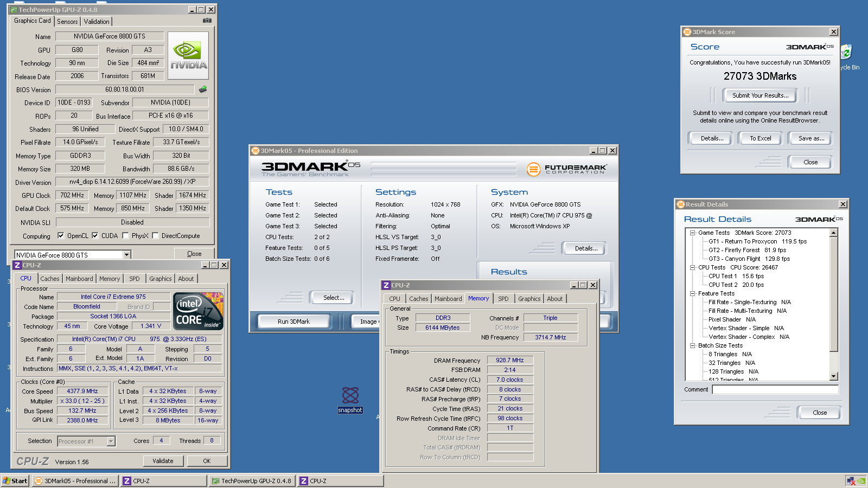Open the SPD tab in CPU-Z memory window
868x488 pixels.
pyautogui.click(x=503, y=299)
